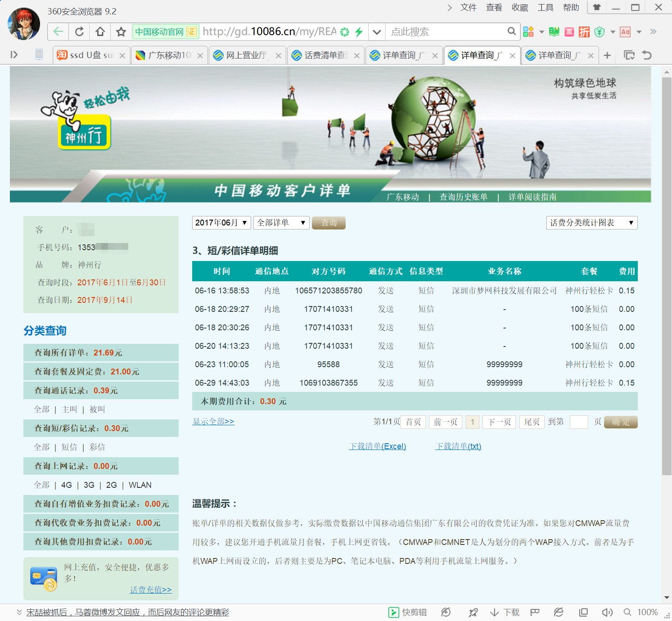
Task: Open the 全部详单 bill type dropdown
Action: click(281, 223)
